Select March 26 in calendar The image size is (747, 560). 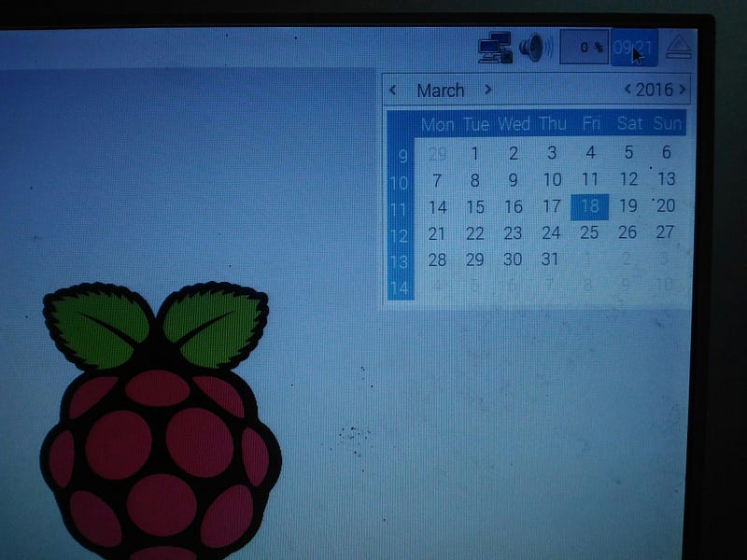(x=627, y=231)
